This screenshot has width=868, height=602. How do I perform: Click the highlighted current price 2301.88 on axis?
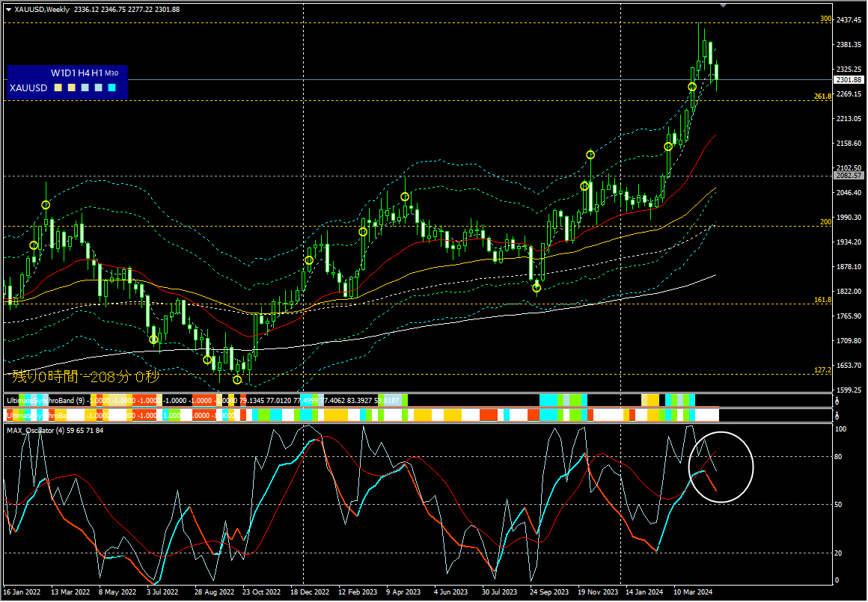[849, 80]
